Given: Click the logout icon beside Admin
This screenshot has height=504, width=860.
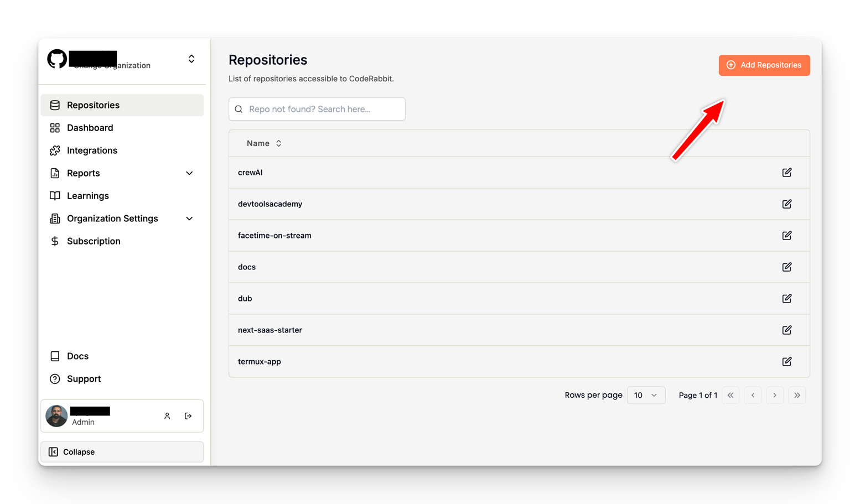Looking at the screenshot, I should point(188,416).
